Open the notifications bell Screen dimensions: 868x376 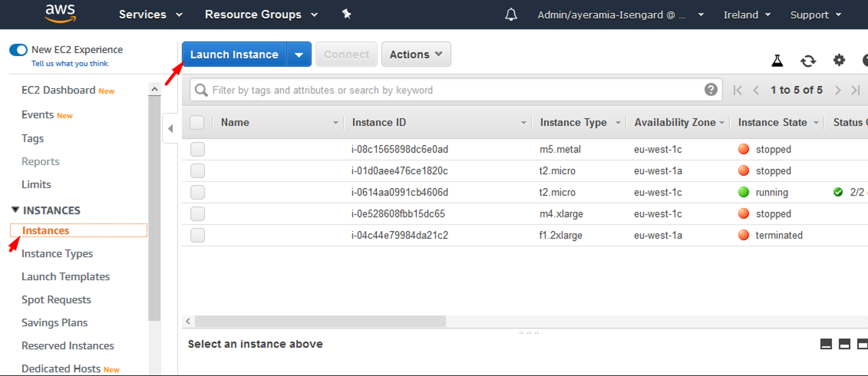511,15
